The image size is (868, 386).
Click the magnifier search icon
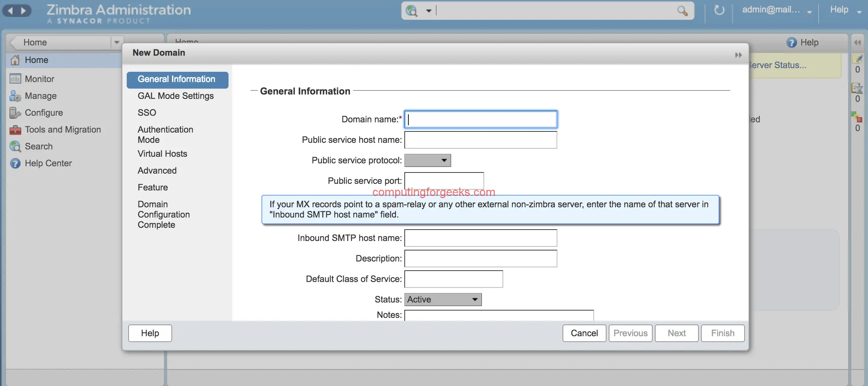pos(682,11)
